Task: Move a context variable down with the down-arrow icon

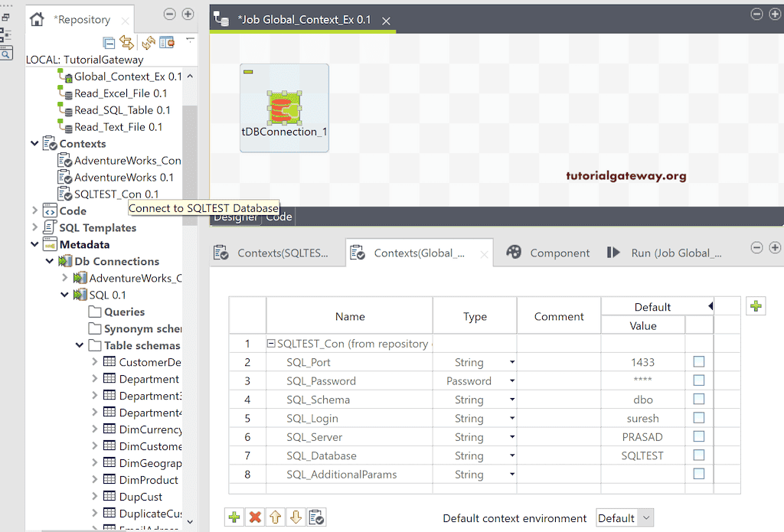Action: click(296, 517)
